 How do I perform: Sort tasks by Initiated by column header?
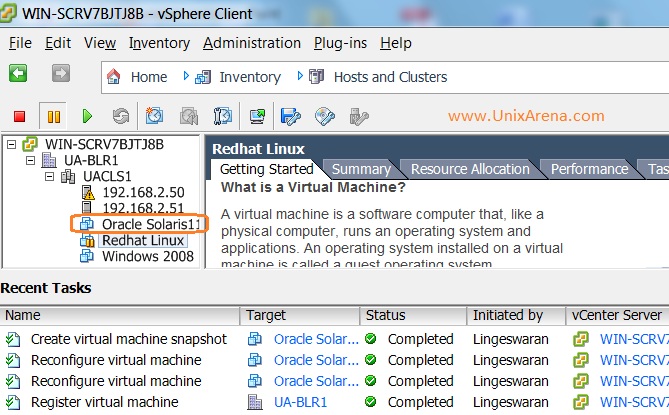(516, 315)
